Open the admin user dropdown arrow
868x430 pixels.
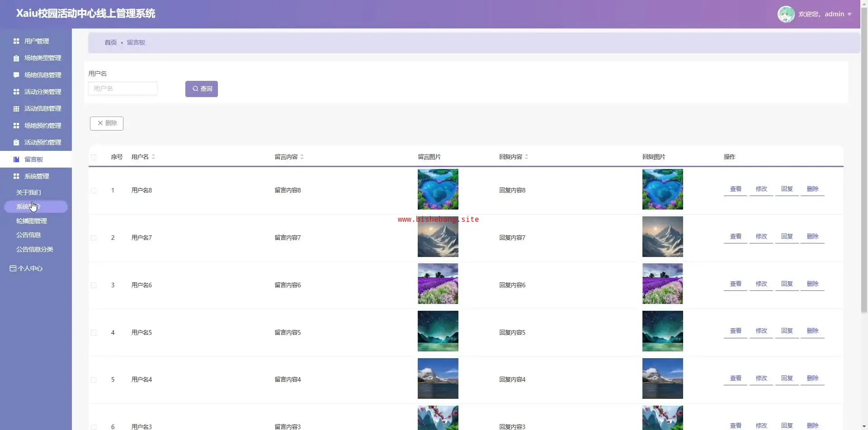[849, 14]
